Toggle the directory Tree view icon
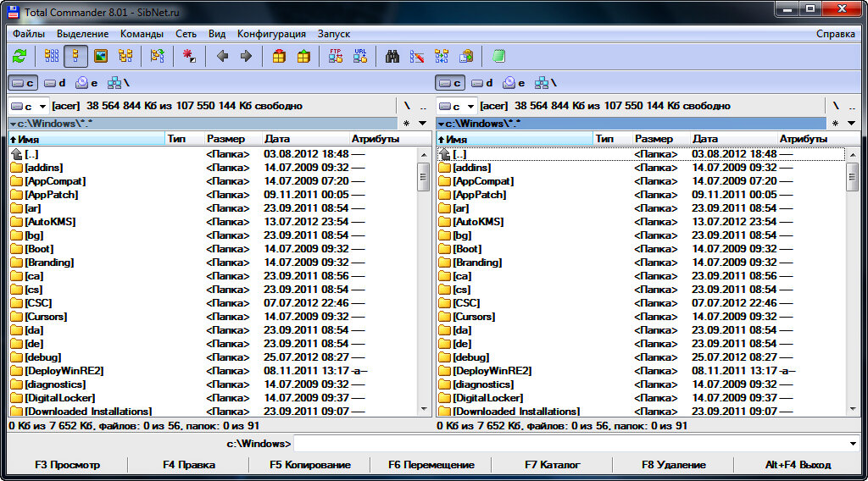Image resolution: width=868 pixels, height=481 pixels. coord(125,57)
